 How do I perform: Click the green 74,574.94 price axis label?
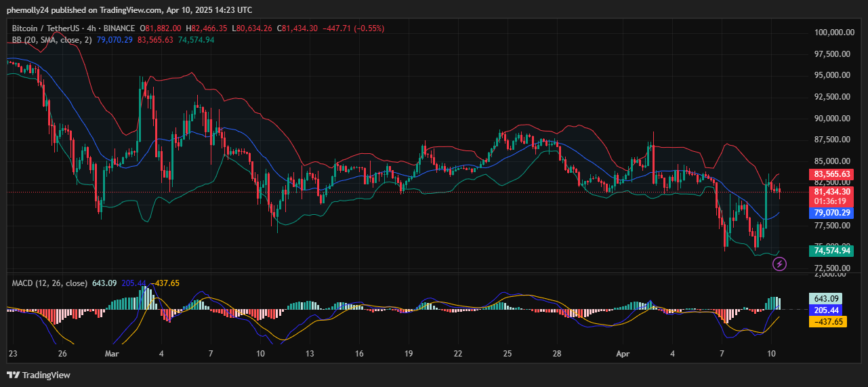click(x=831, y=251)
